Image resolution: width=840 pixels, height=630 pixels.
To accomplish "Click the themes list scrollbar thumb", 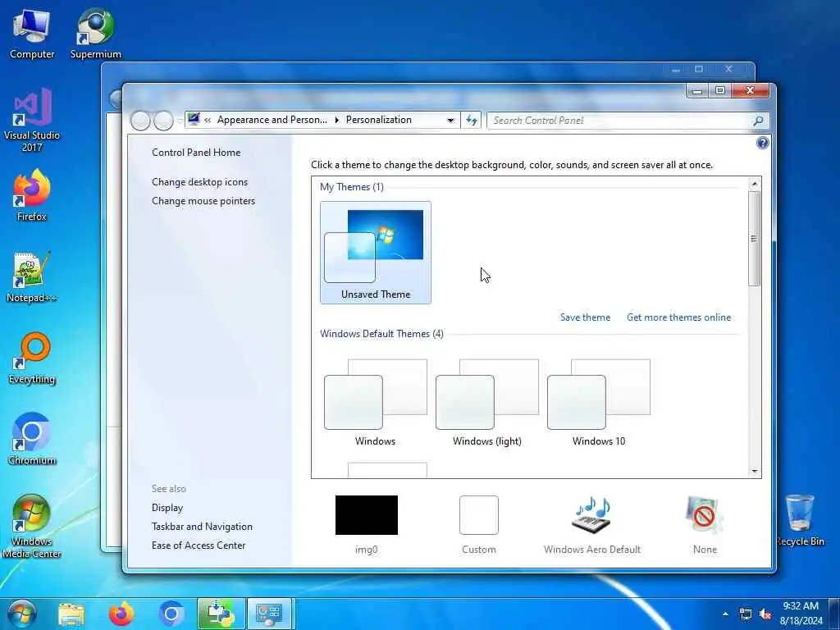I will (755, 239).
